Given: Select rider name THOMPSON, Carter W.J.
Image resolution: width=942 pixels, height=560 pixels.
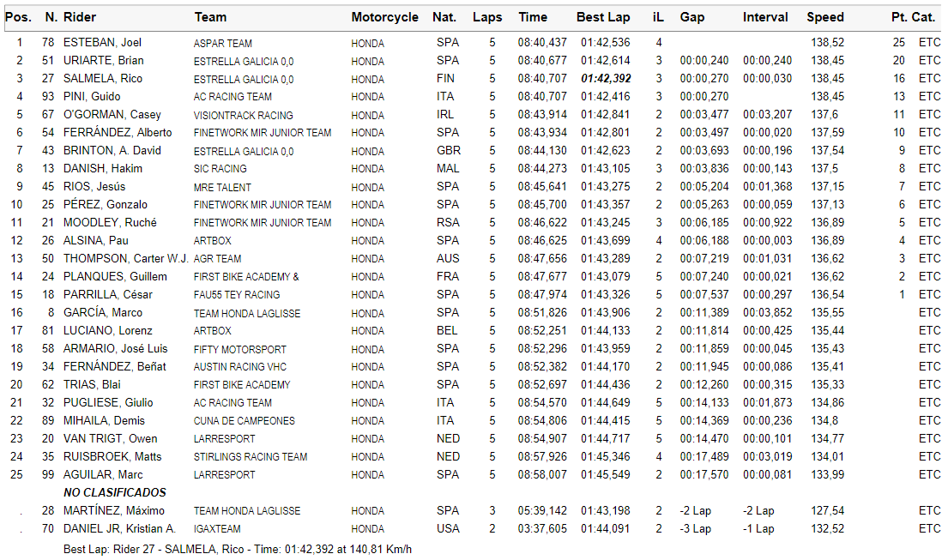Looking at the screenshot, I should tap(126, 259).
